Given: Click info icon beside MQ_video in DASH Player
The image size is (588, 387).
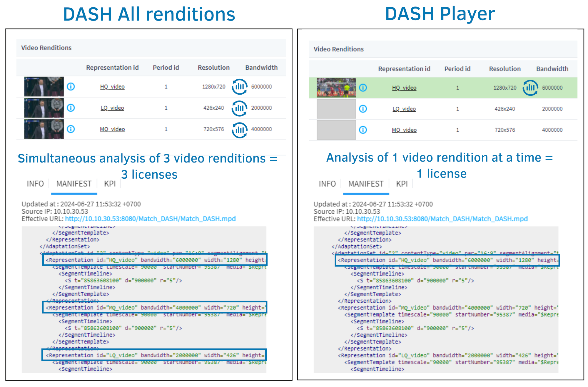Looking at the screenshot, I should click(363, 130).
